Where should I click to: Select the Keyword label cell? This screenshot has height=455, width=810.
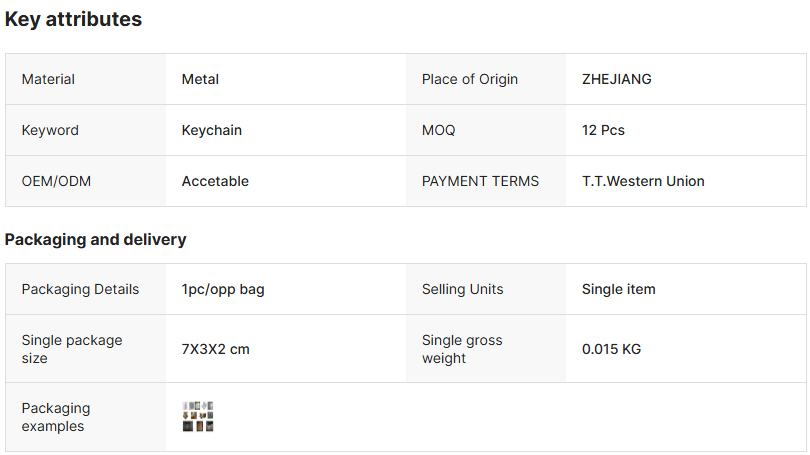50,130
